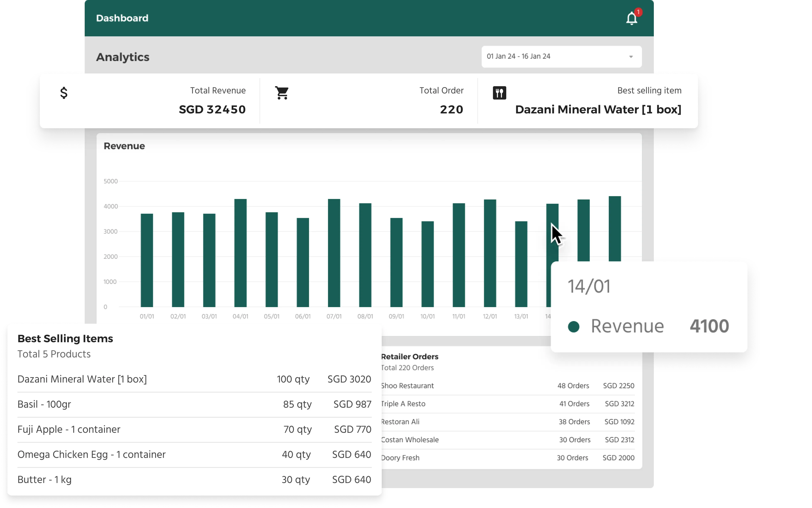Select the 12/01 revenue bar

(x=490, y=253)
